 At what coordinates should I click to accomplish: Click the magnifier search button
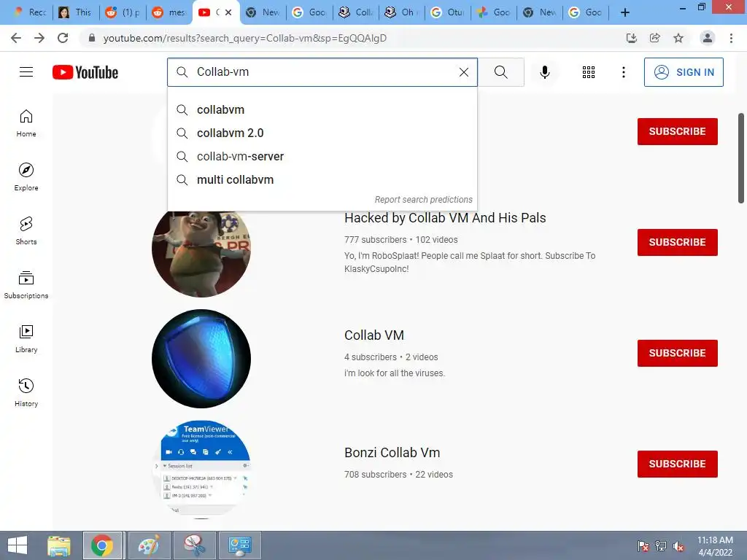[x=500, y=72]
